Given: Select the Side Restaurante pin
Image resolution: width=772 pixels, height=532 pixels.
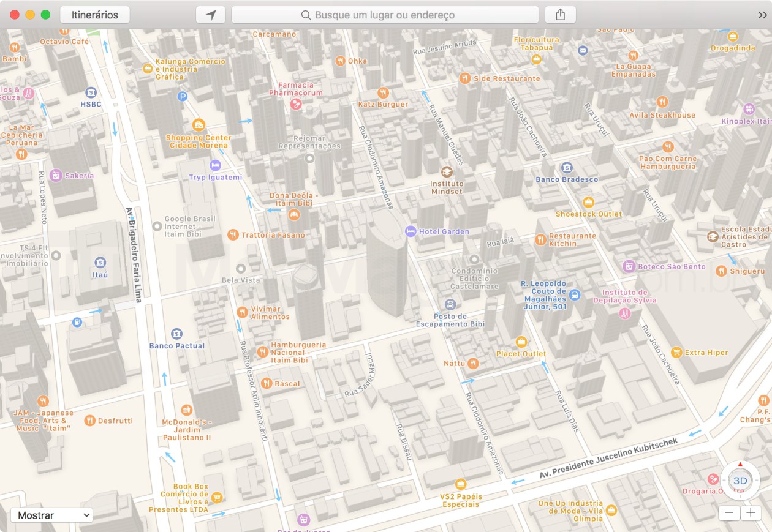Looking at the screenshot, I should click(x=465, y=78).
